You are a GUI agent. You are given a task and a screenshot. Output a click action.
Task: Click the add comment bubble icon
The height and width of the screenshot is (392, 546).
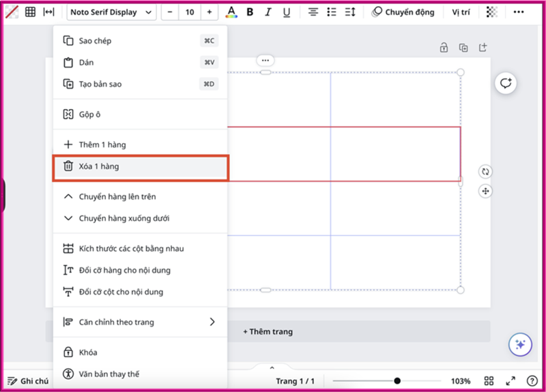click(506, 83)
